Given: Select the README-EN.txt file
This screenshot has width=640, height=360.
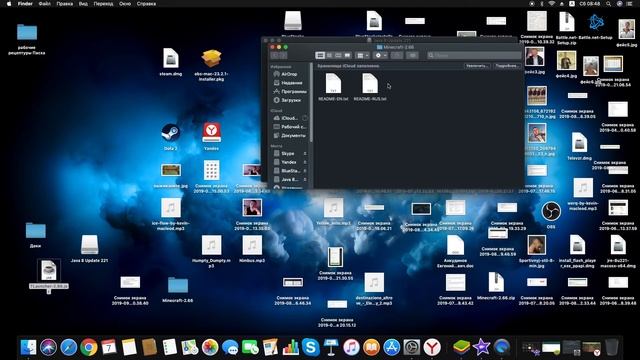Looking at the screenshot, I should coord(333,87).
